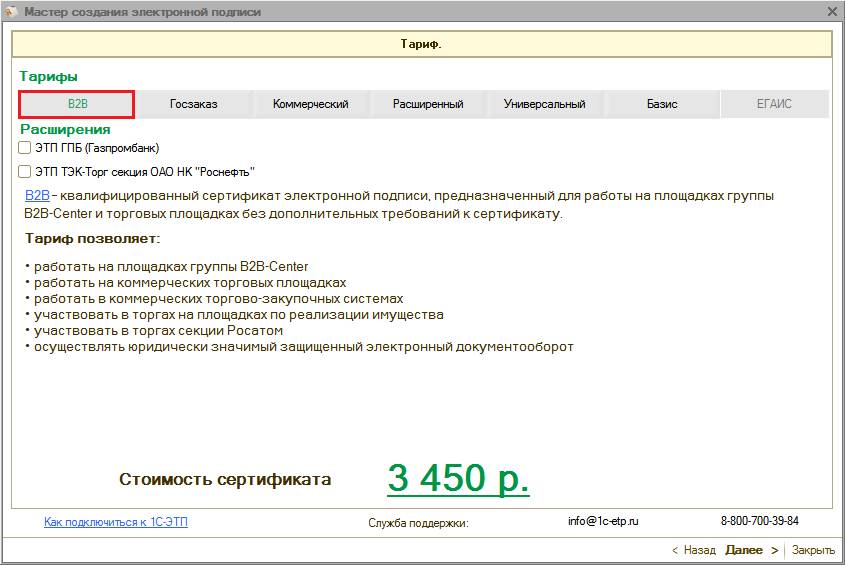Go back with the Назад button

(694, 550)
